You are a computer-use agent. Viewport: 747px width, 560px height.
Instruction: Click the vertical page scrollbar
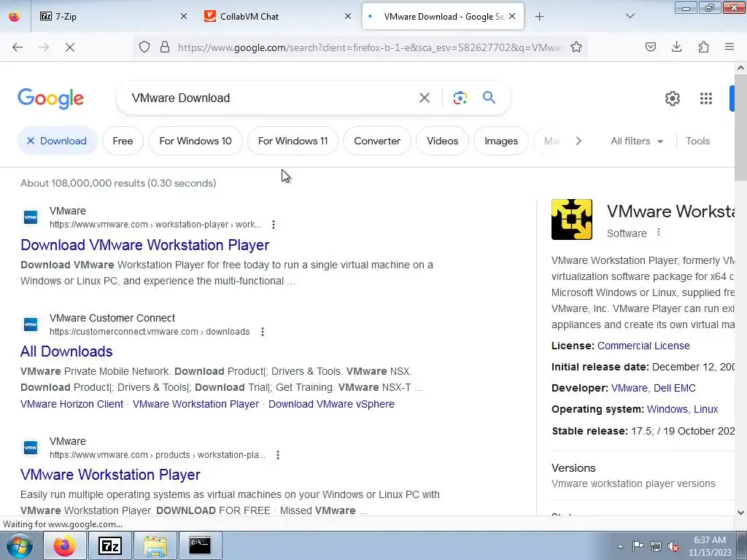pyautogui.click(x=741, y=128)
